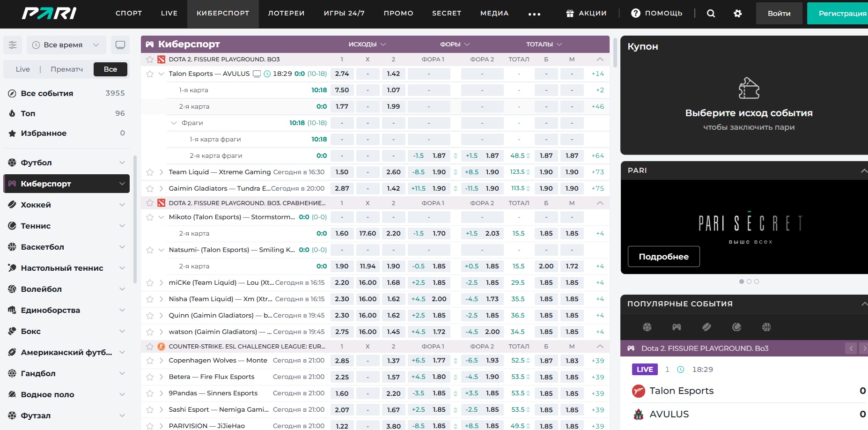Select second carousel dot under PARI banner
The height and width of the screenshot is (430, 868).
(749, 282)
